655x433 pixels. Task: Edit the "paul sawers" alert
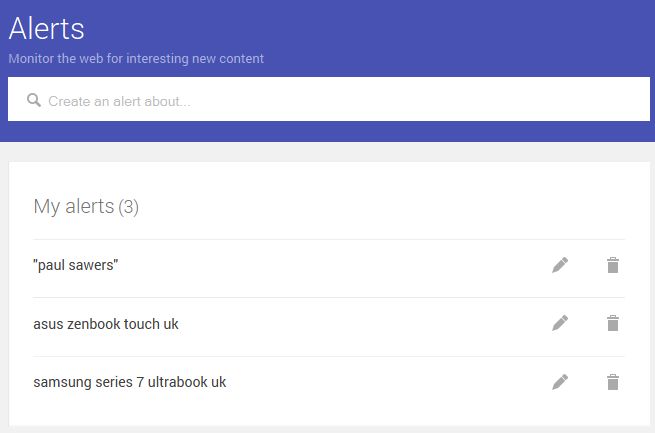pyautogui.click(x=560, y=265)
